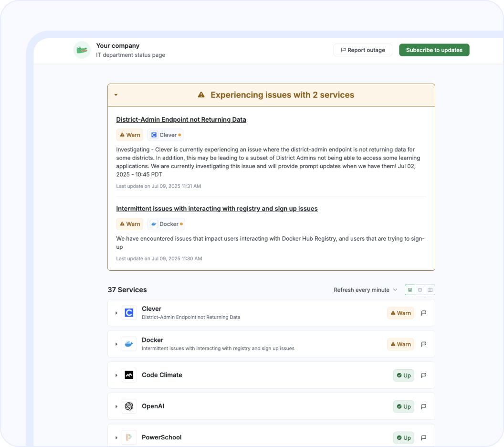Click the flag icon on the Docker row
Screen dimensions: 504x447
tap(423, 344)
